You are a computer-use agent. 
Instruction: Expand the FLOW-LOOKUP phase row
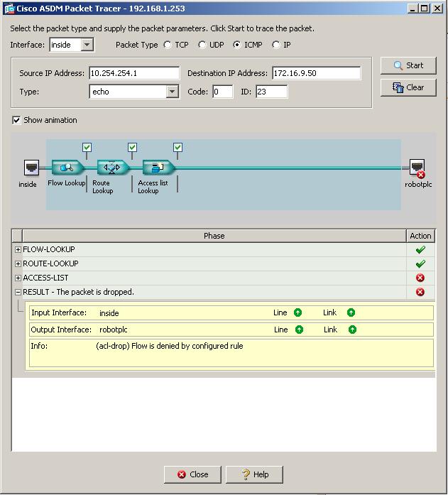[x=18, y=249]
